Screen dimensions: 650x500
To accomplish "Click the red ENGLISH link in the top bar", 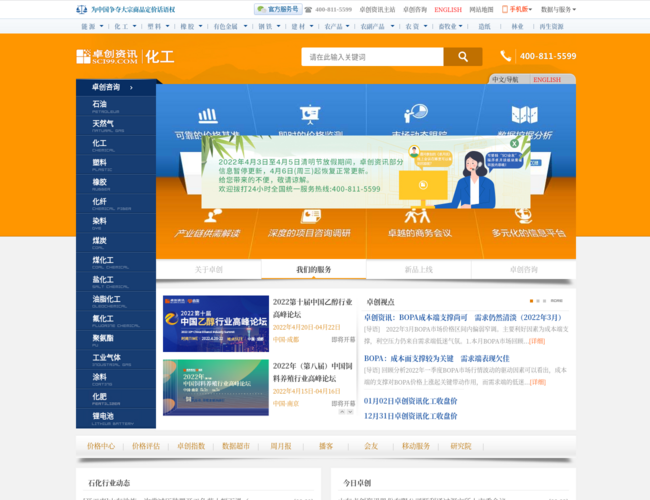I will click(448, 10).
